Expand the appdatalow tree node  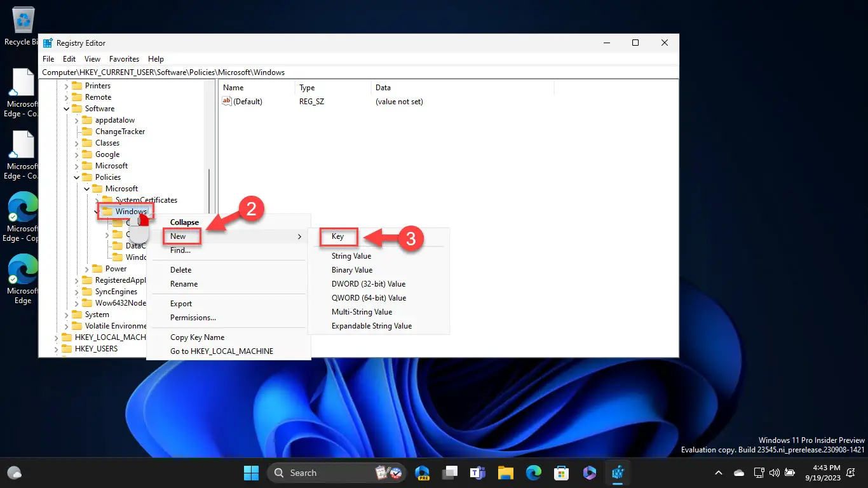[77, 120]
